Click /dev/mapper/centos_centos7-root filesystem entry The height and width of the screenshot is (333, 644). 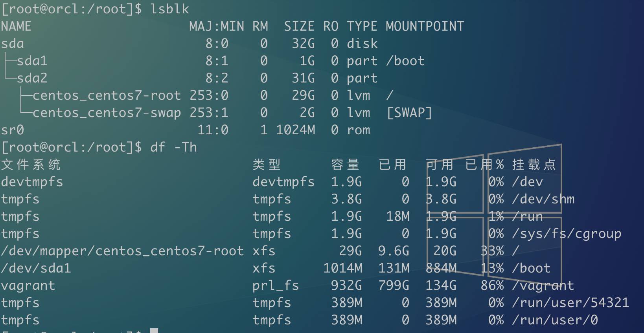pos(122,251)
